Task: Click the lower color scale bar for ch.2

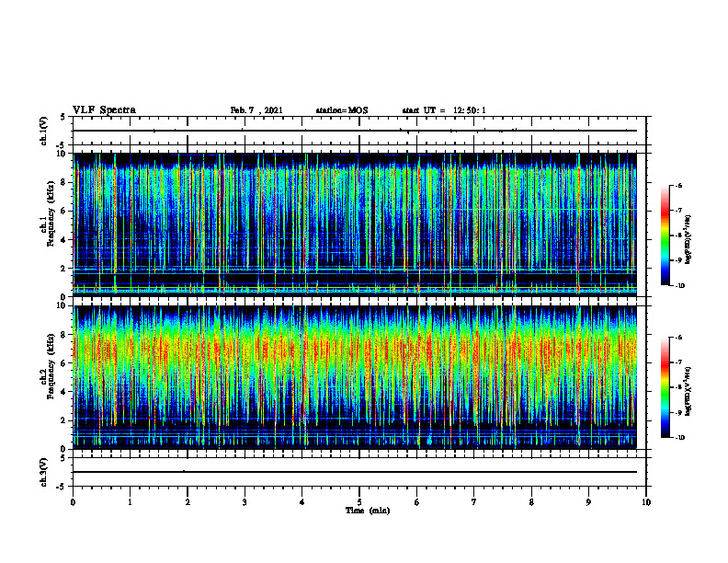Action: click(665, 387)
